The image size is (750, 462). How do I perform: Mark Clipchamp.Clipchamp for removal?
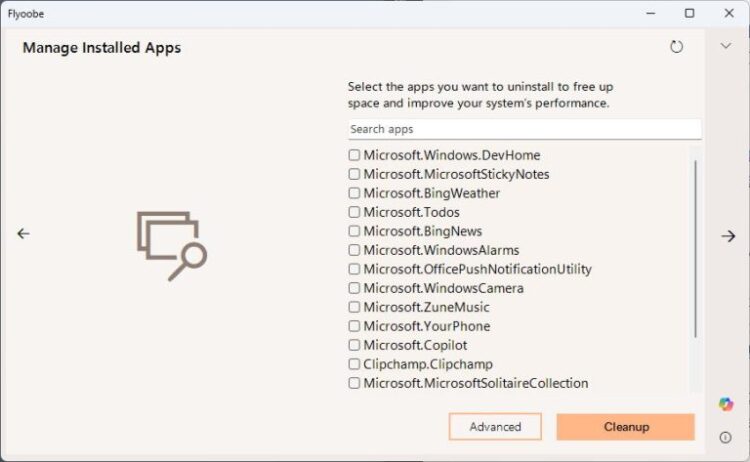coord(355,364)
